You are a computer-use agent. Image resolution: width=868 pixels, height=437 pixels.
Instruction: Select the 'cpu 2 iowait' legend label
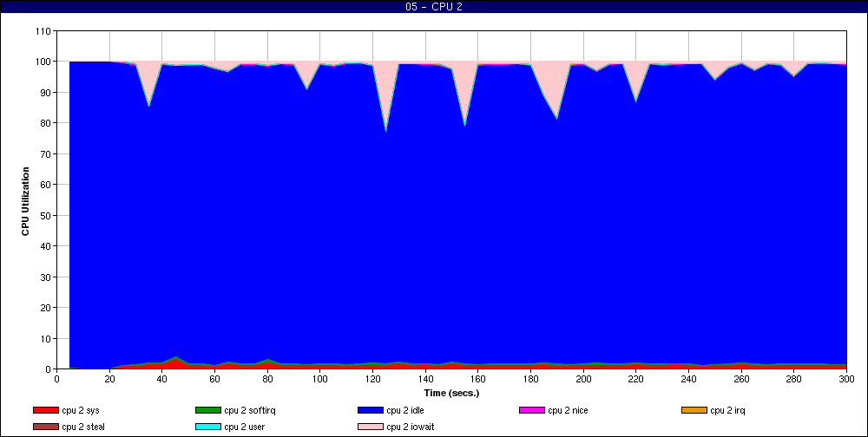(x=411, y=427)
